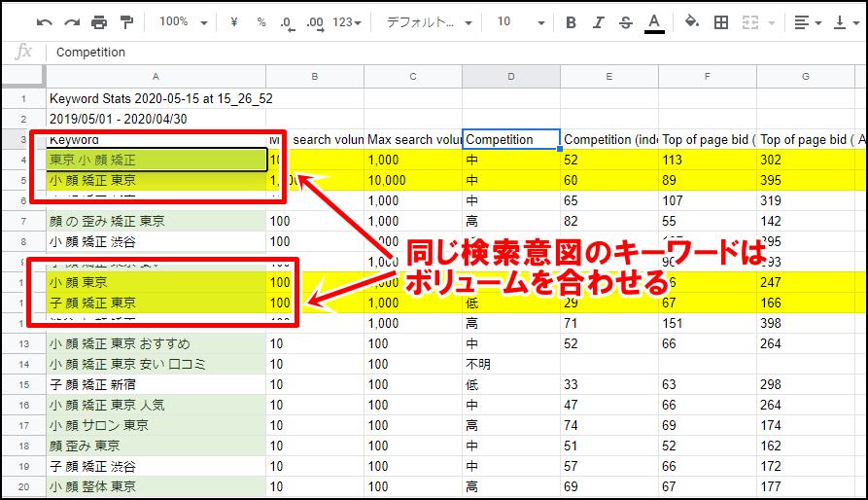Click the selected 'Competition' header cell
Image resolution: width=868 pixels, height=500 pixels.
[x=511, y=139]
